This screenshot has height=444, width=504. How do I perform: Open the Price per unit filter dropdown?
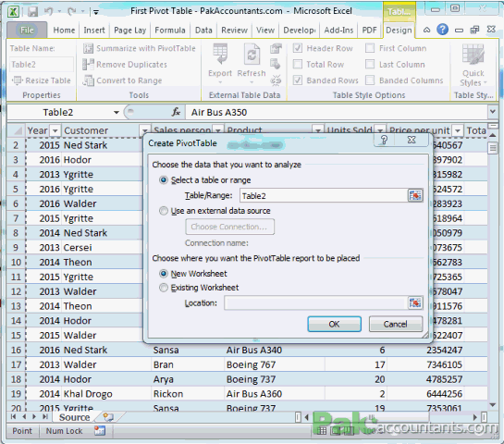458,130
